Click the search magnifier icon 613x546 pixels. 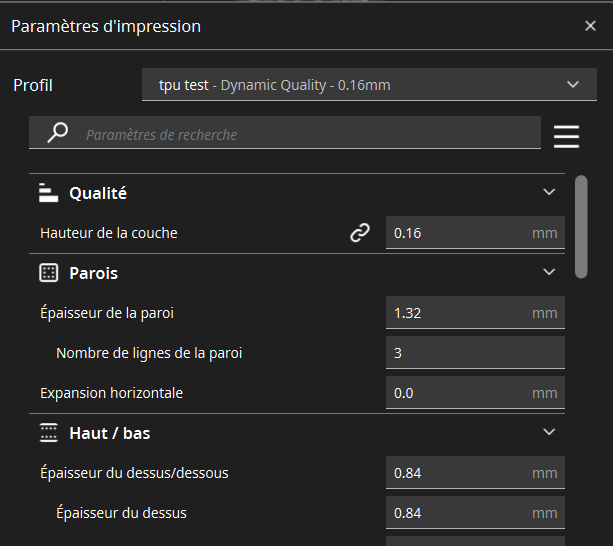click(58, 133)
